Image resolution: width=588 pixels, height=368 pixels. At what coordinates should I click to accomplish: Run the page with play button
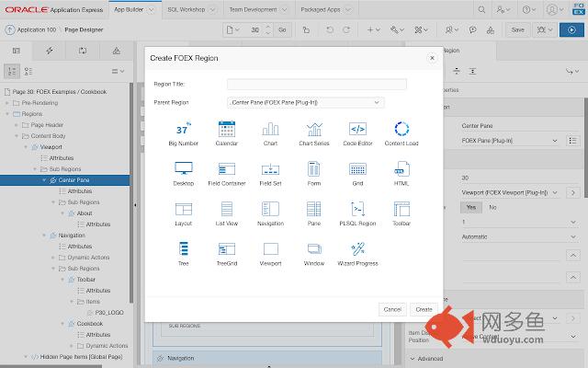(x=571, y=29)
